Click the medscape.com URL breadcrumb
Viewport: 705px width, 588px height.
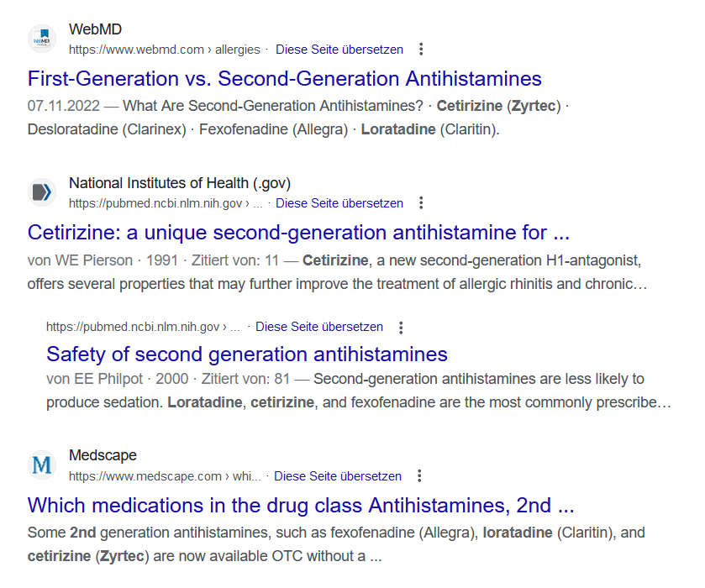coord(165,476)
